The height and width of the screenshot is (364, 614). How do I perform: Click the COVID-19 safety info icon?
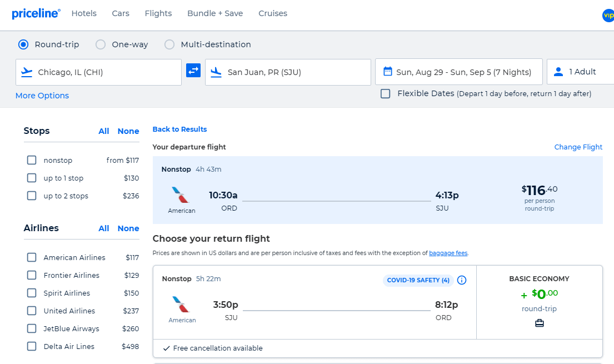(x=462, y=280)
